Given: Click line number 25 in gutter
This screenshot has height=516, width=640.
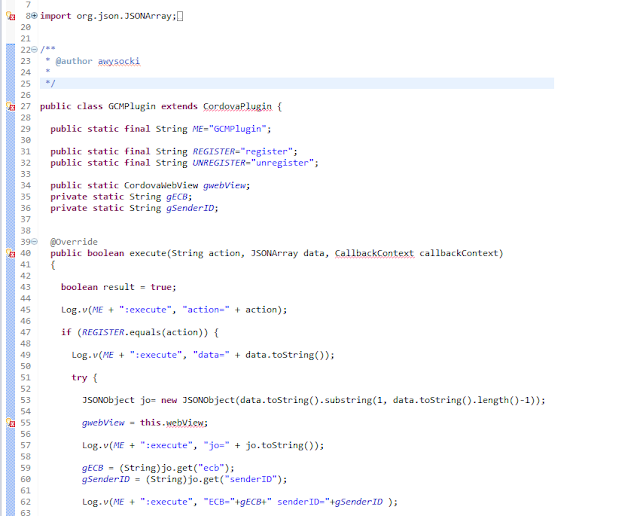Looking at the screenshot, I should pyautogui.click(x=26, y=84).
